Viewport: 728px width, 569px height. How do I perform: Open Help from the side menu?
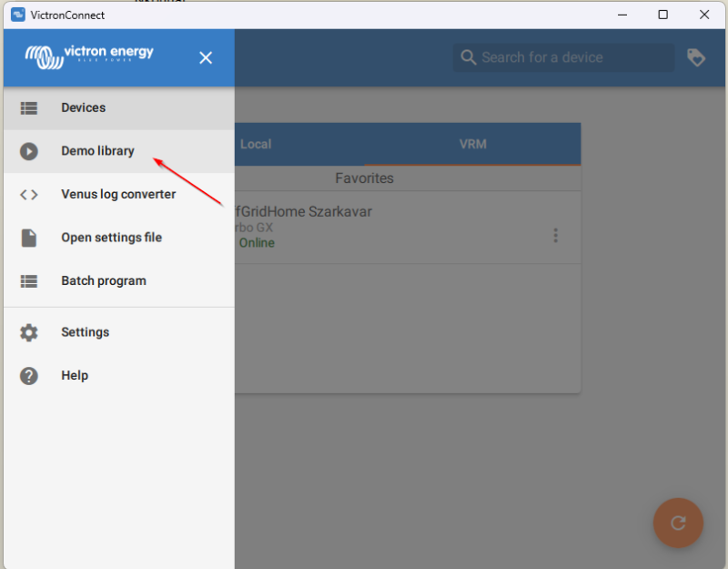(119, 376)
